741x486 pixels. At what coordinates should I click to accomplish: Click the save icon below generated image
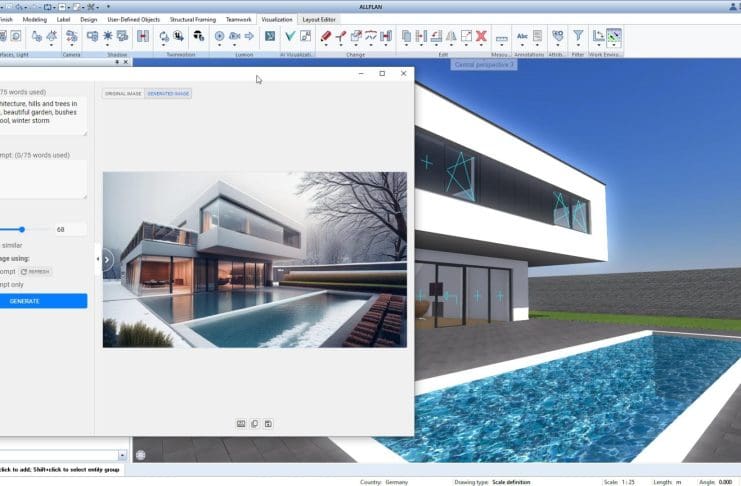[269, 424]
